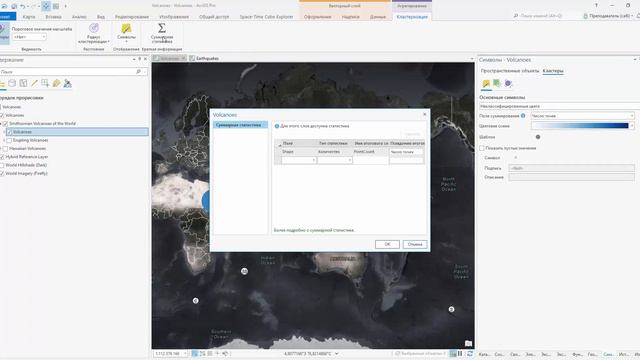Select the Explore tool in quick access toolbar
This screenshot has height=360, width=640.
tap(46, 6)
